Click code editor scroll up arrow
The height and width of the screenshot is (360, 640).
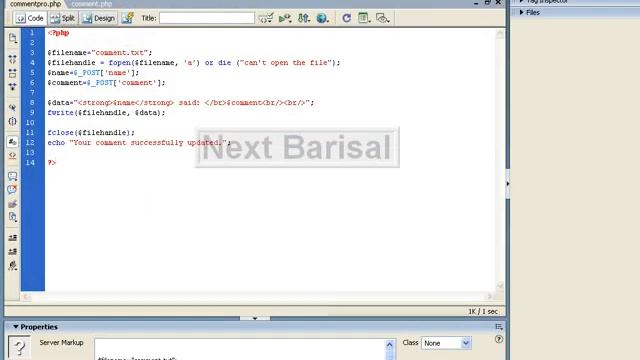pos(500,34)
